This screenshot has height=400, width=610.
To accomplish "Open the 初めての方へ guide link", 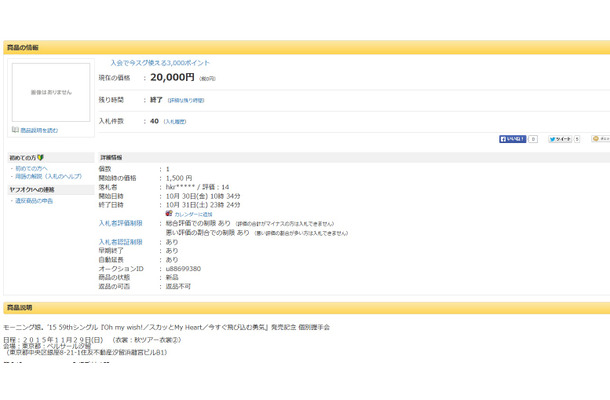I will click(30, 168).
